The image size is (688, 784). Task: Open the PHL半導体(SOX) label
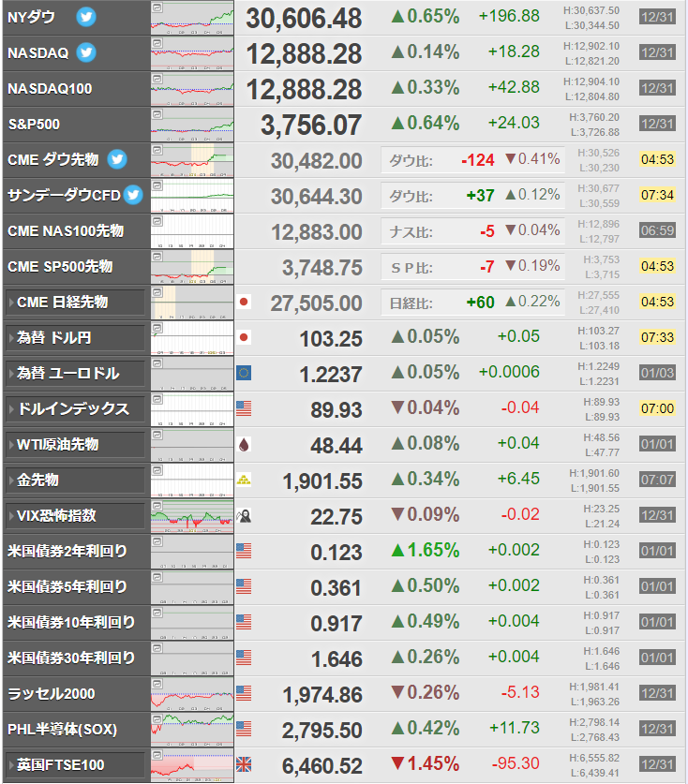[x=63, y=730]
